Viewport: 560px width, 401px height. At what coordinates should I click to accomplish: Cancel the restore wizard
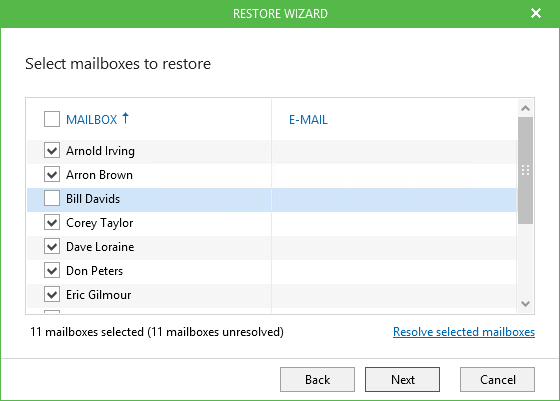point(497,379)
